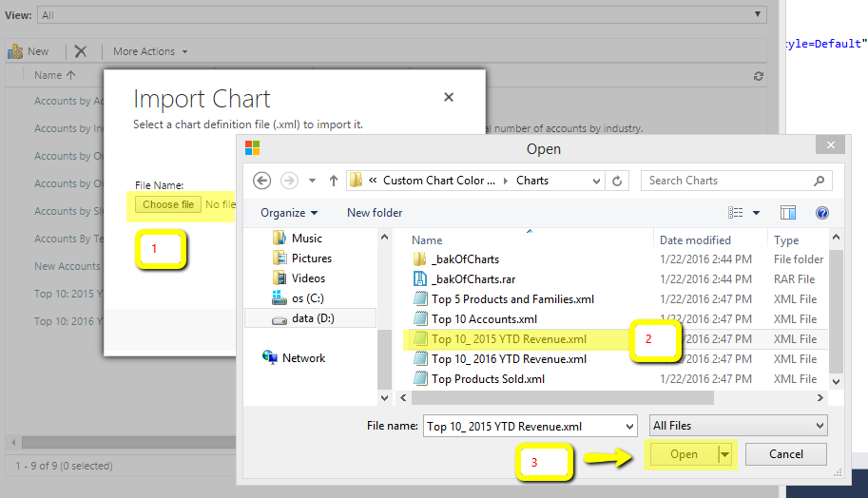Image resolution: width=868 pixels, height=498 pixels.
Task: Click New folder in the toolbar
Action: (375, 213)
